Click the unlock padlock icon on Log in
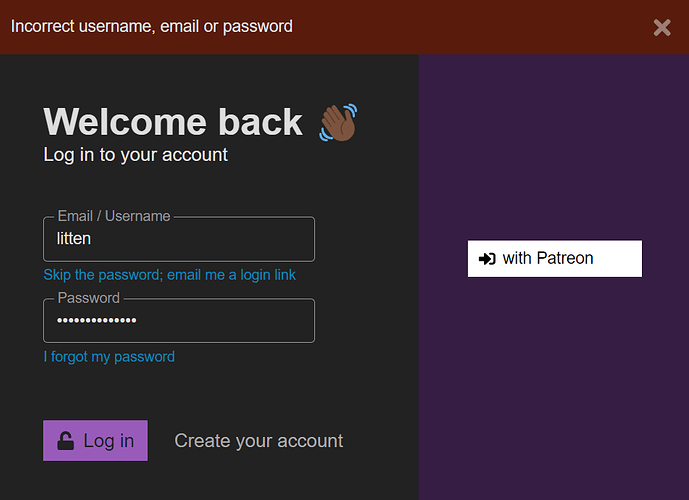Viewport: 689px width, 500px height. click(65, 441)
